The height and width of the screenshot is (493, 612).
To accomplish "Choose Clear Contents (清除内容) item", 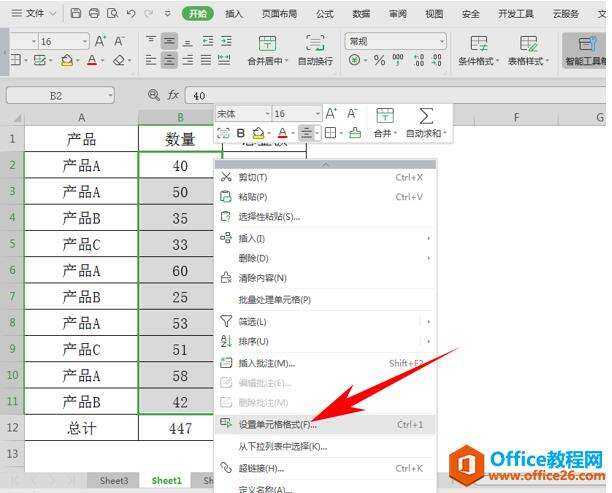I will click(325, 278).
